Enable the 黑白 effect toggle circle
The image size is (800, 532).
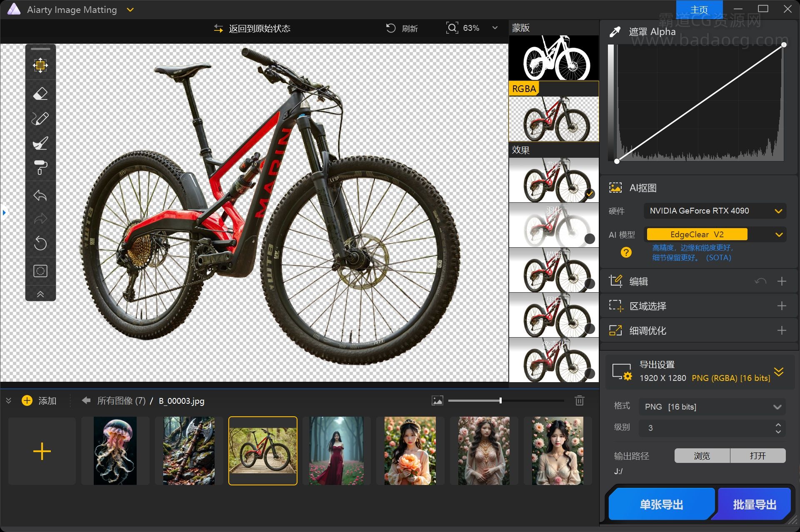(590, 328)
